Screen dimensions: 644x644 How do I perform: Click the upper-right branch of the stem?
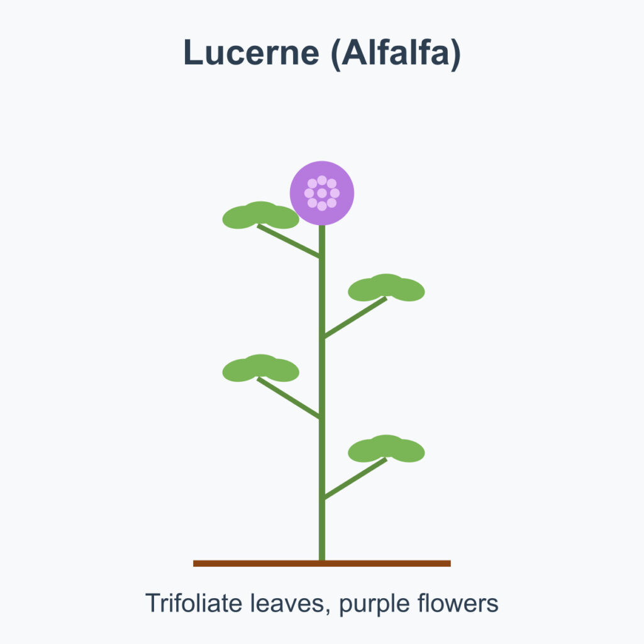click(x=355, y=318)
